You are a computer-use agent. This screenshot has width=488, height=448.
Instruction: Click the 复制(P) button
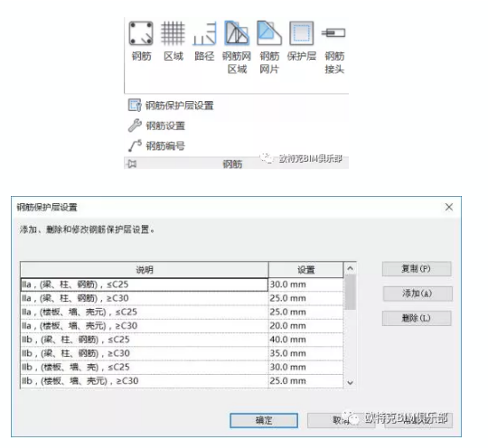[x=417, y=269]
